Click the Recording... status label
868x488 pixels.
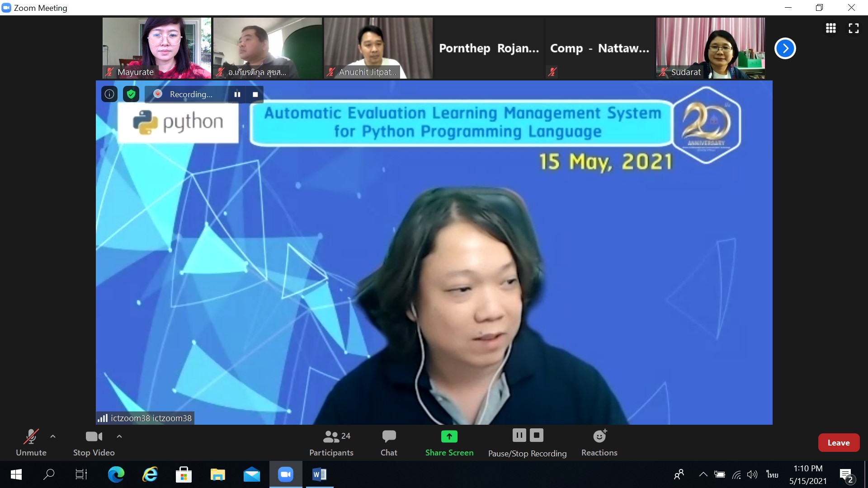(191, 94)
